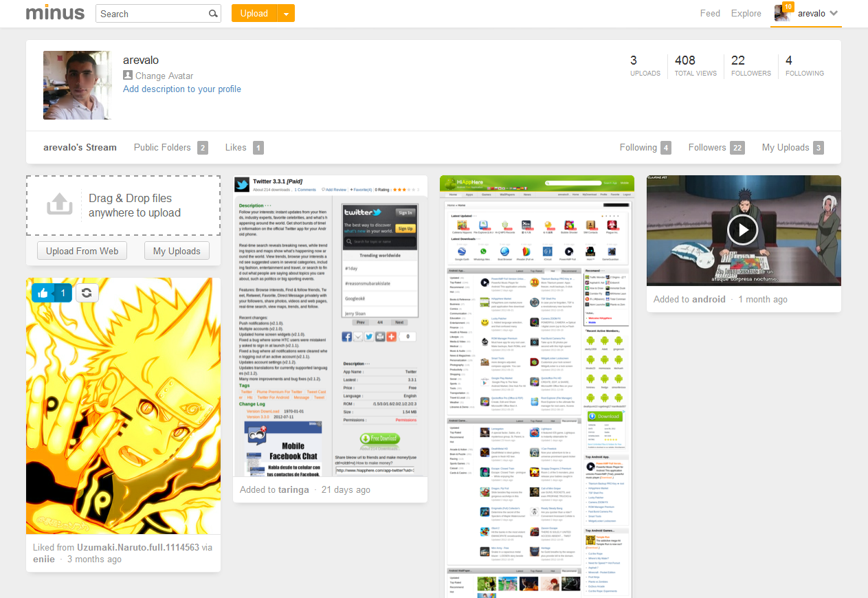Click the arevalo profile avatar photo
This screenshot has width=868, height=598.
(77, 85)
